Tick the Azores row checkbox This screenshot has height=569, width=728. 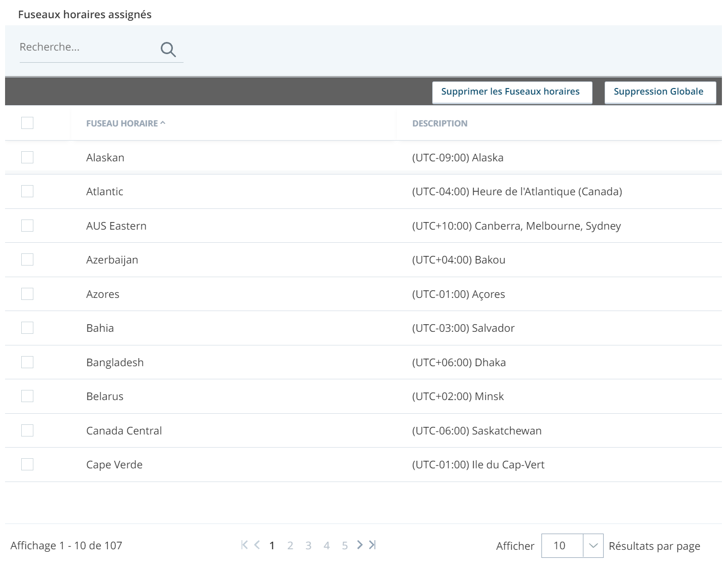(27, 294)
